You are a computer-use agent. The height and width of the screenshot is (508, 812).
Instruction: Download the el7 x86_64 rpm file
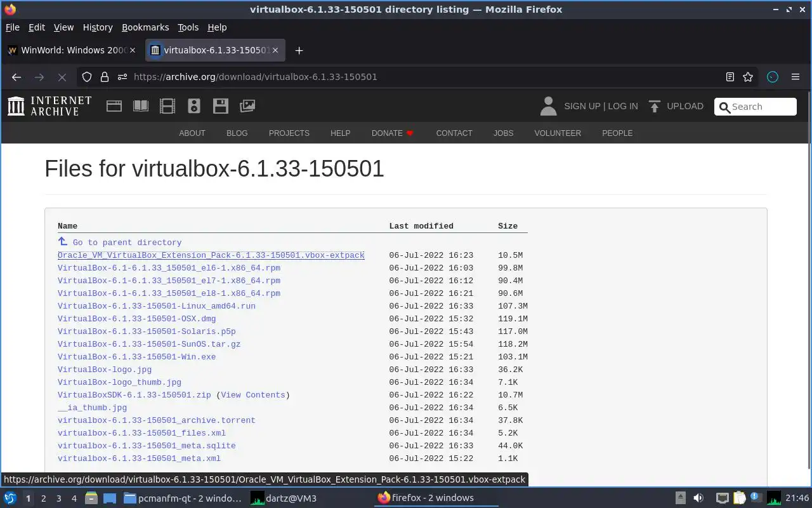click(169, 281)
